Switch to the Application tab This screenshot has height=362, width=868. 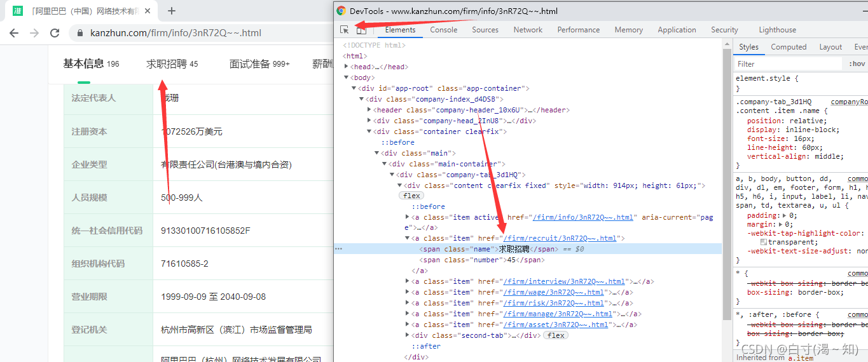pyautogui.click(x=677, y=30)
